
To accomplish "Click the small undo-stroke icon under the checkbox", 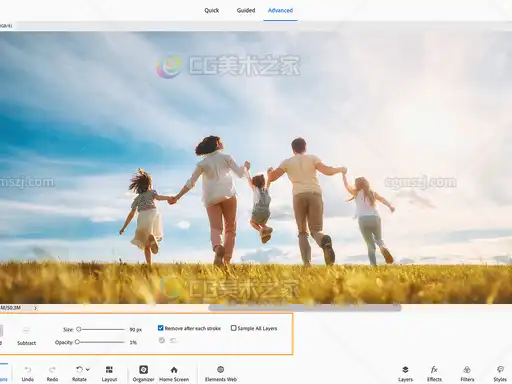I will point(173,340).
